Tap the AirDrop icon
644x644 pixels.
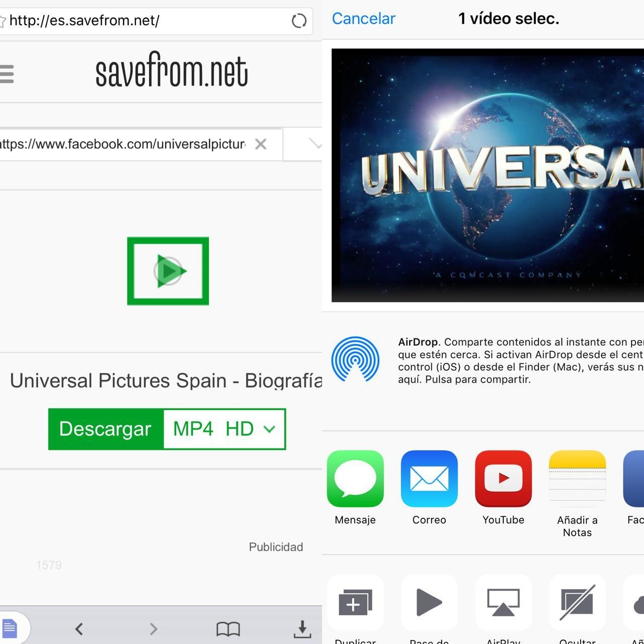(355, 359)
